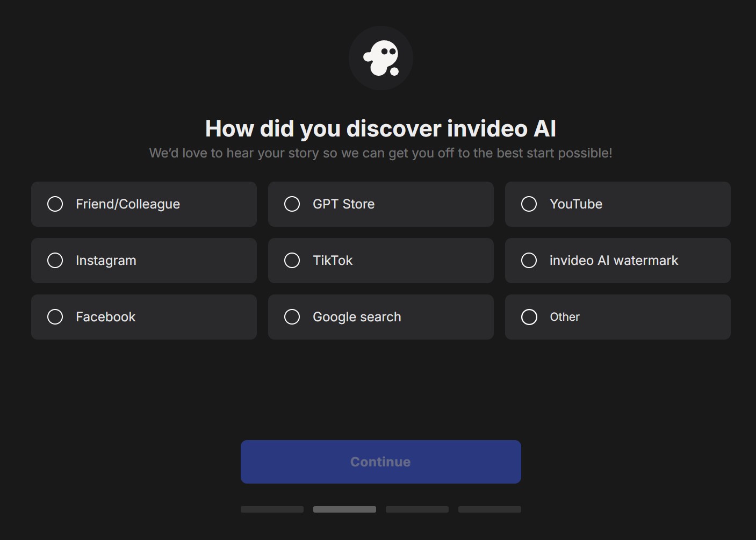Select invideo AI watermark option
The height and width of the screenshot is (540, 756).
click(617, 261)
